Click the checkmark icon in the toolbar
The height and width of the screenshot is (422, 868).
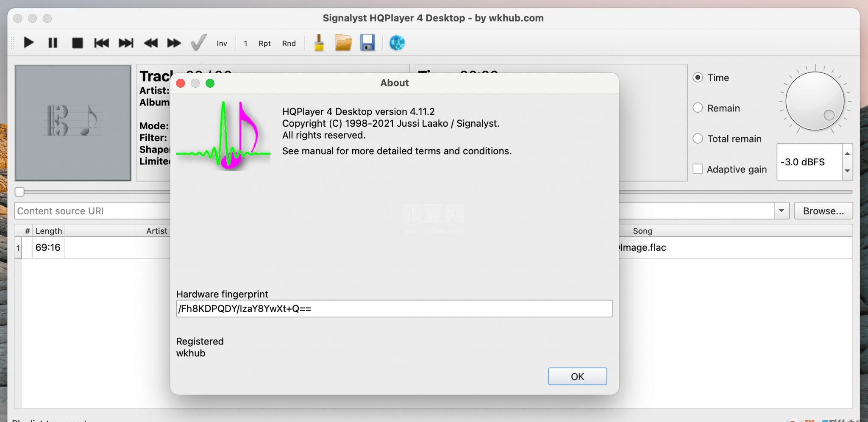click(x=198, y=42)
